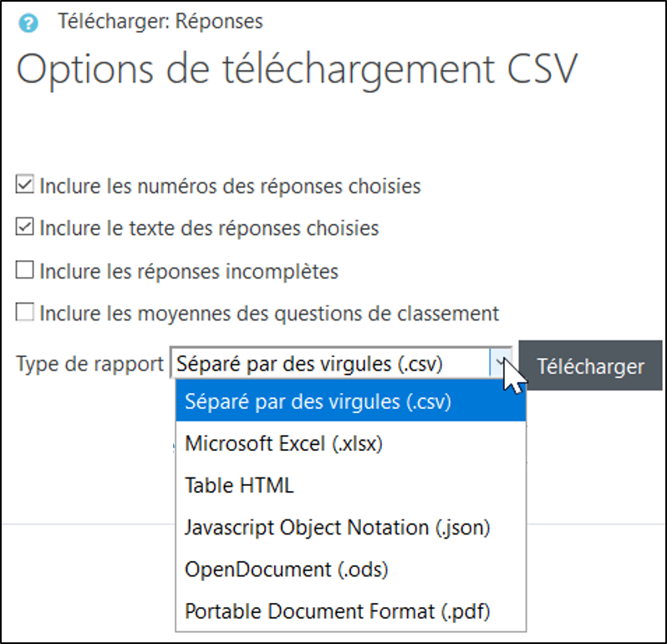Select Portable Document Format (.pdf) option
The image size is (667, 644).
point(337,611)
